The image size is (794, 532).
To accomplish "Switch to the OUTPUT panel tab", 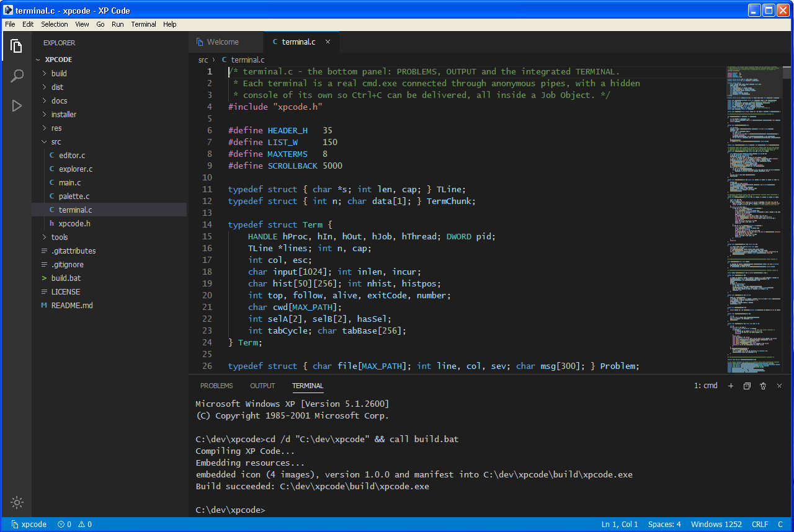I will coord(262,386).
